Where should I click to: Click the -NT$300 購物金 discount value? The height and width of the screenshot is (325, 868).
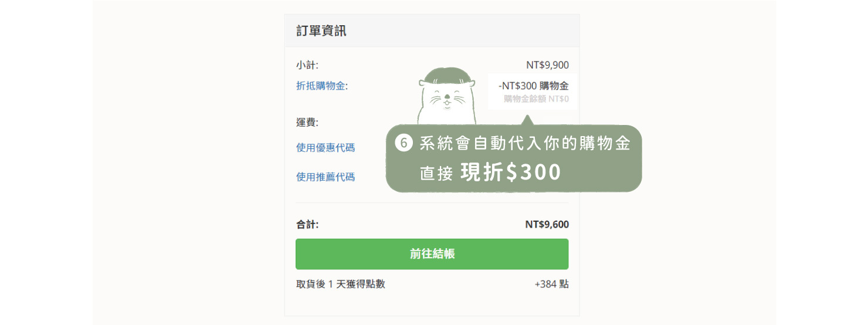click(533, 86)
